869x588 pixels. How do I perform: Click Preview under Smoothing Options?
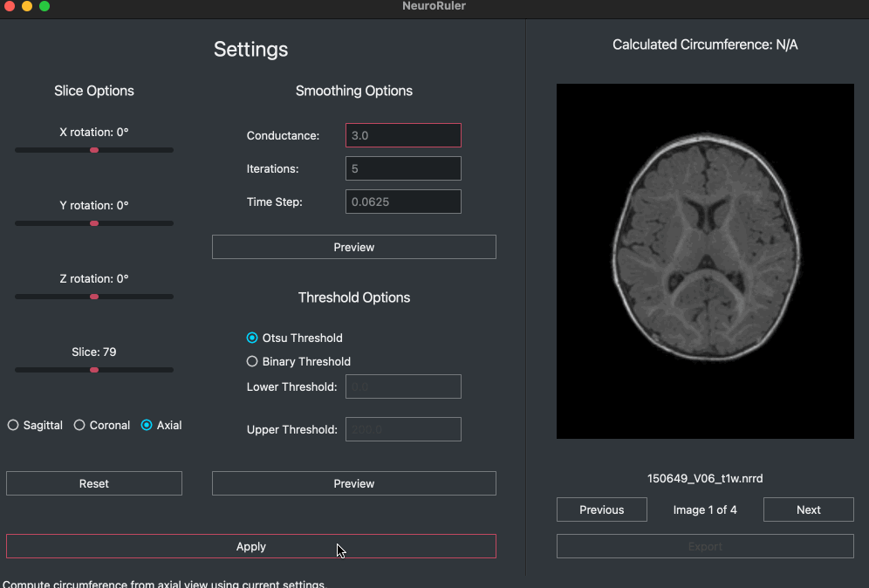353,247
